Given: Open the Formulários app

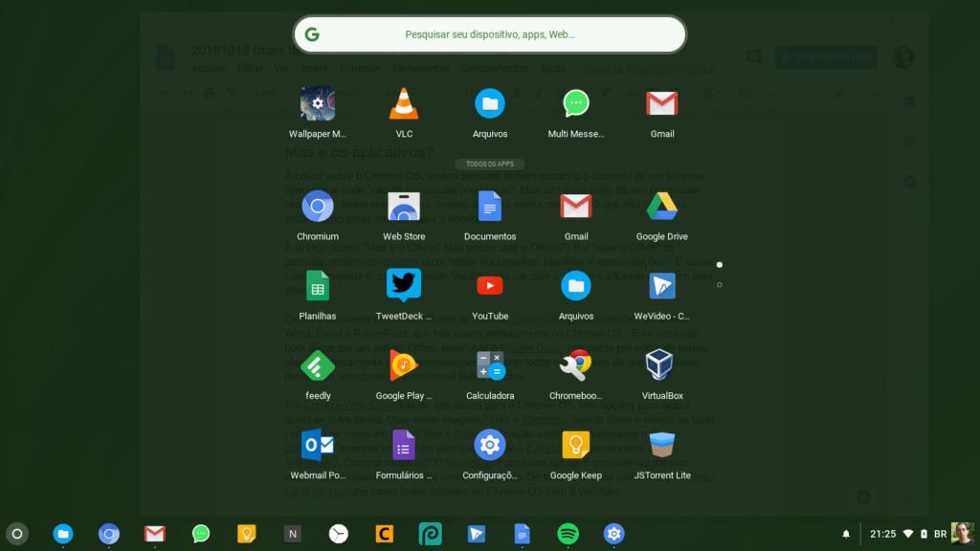Looking at the screenshot, I should pyautogui.click(x=404, y=445).
